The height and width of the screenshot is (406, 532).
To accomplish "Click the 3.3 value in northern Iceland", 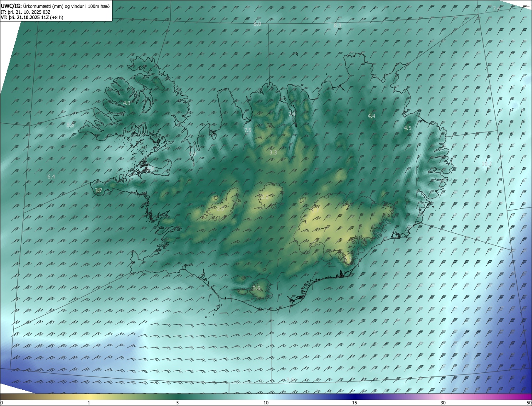I will [x=273, y=153].
